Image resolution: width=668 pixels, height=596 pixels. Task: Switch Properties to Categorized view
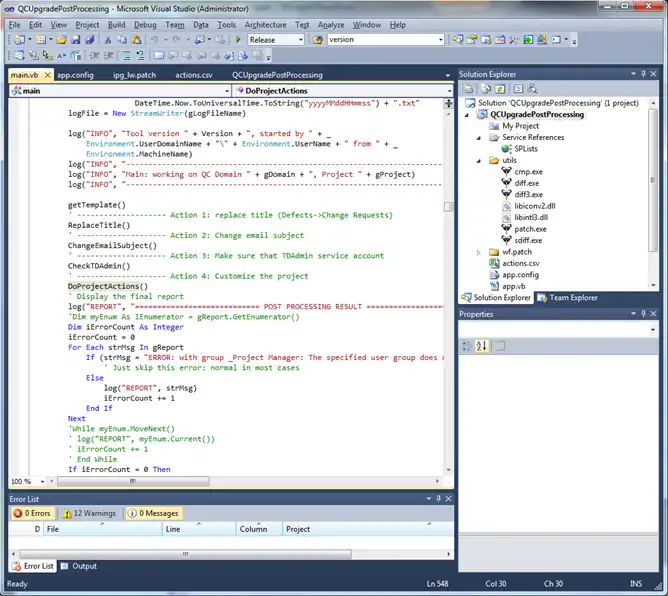(467, 346)
